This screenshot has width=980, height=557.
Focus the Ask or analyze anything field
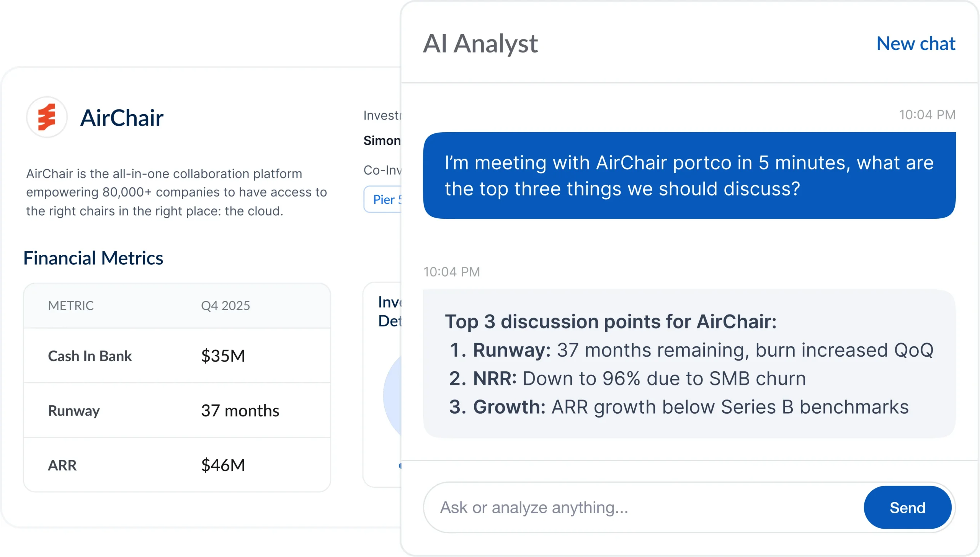(643, 507)
